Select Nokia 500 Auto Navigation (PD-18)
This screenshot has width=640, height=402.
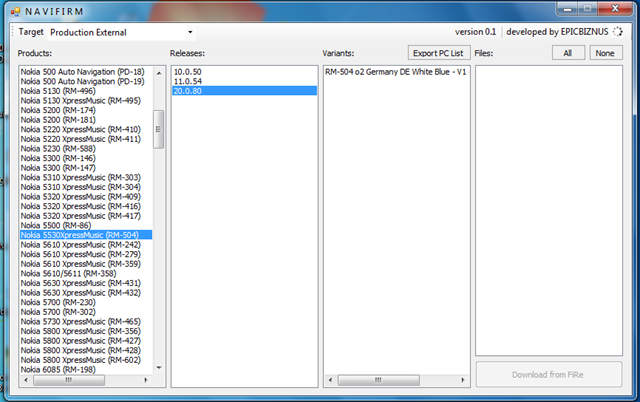tap(86, 72)
